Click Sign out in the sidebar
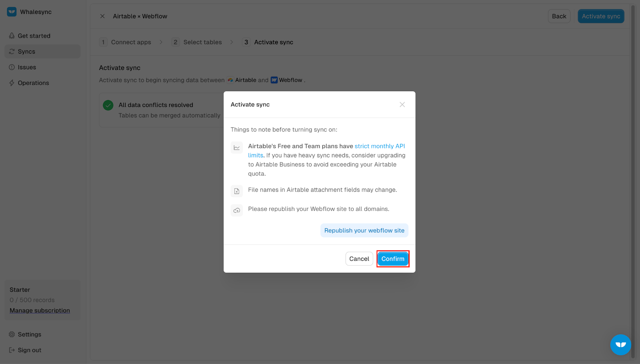640x364 pixels. (x=42, y=350)
